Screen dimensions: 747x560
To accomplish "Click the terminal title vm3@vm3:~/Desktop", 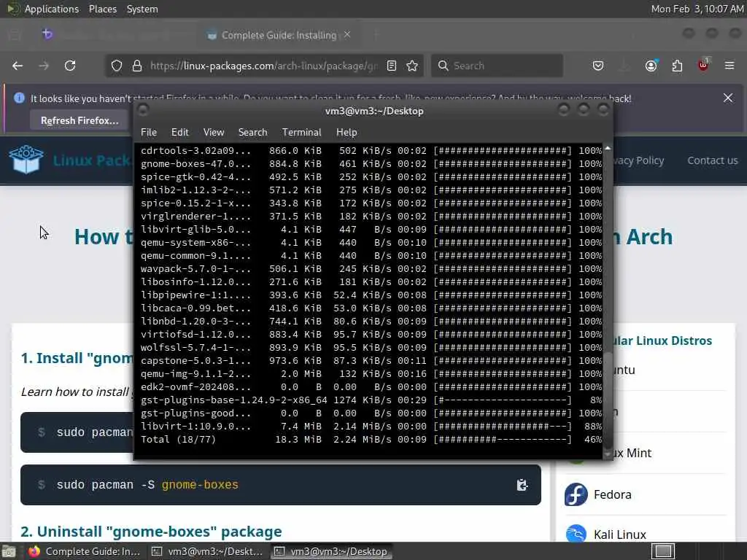I will point(374,111).
